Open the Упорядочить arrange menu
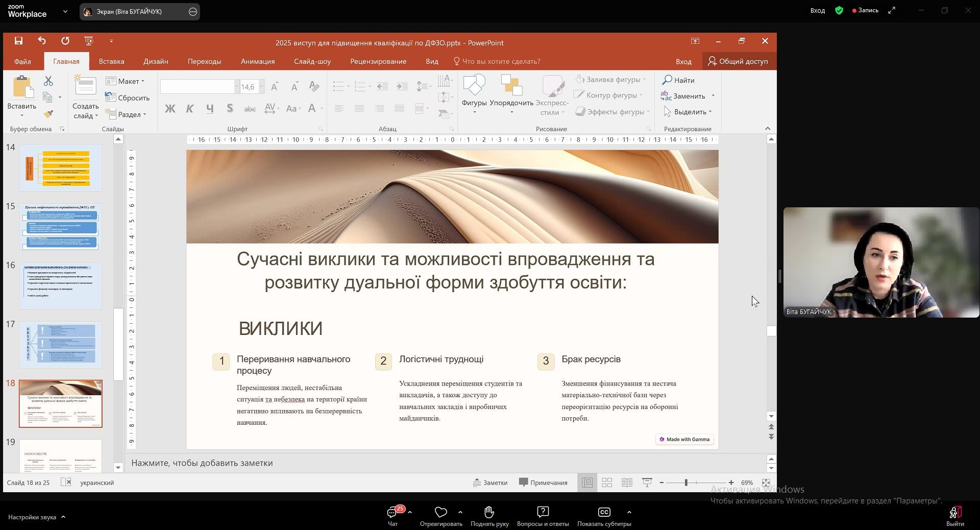The height and width of the screenshot is (530, 980). pyautogui.click(x=511, y=95)
